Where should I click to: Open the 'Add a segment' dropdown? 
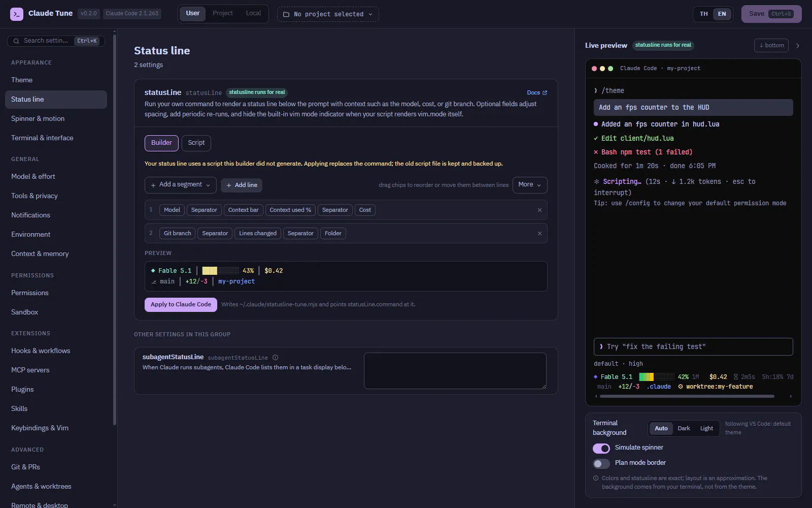point(181,185)
